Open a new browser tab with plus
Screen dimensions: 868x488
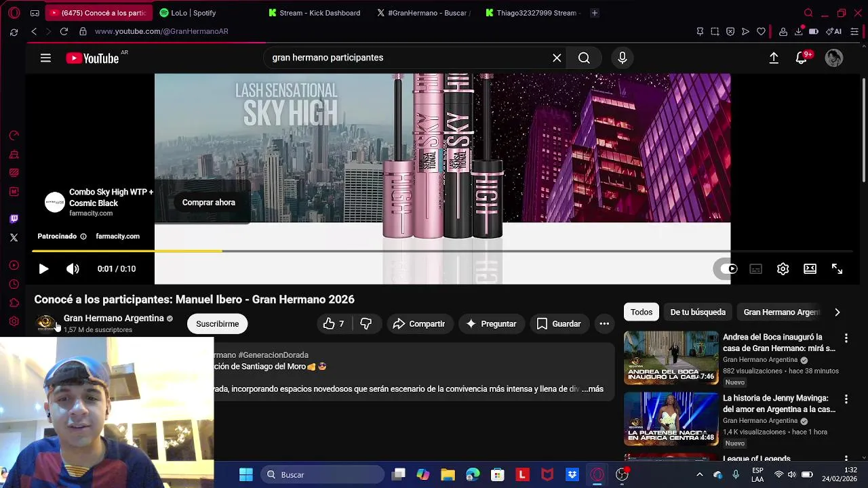coord(595,13)
